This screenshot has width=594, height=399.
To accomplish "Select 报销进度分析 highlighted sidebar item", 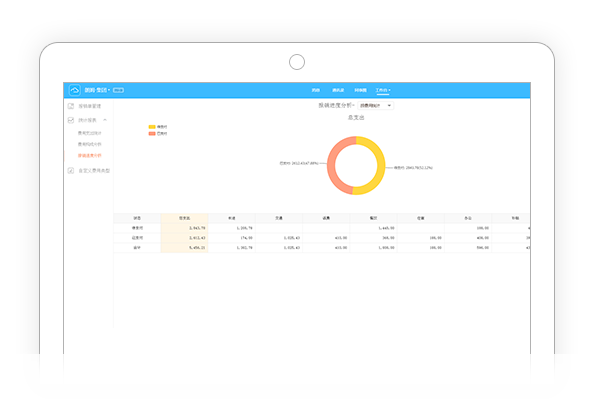I will [x=90, y=156].
